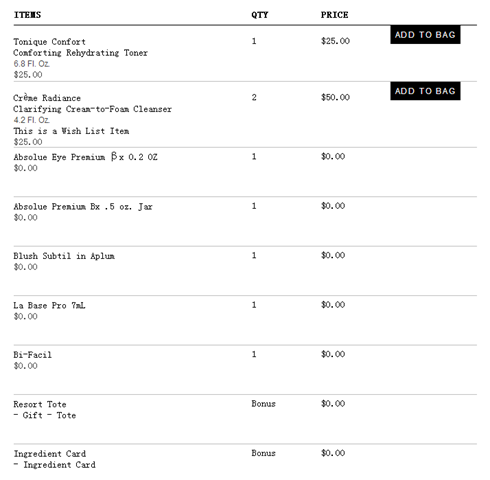Click the $25.00 price in Tonique row
This screenshot has height=480, width=490.
click(335, 41)
